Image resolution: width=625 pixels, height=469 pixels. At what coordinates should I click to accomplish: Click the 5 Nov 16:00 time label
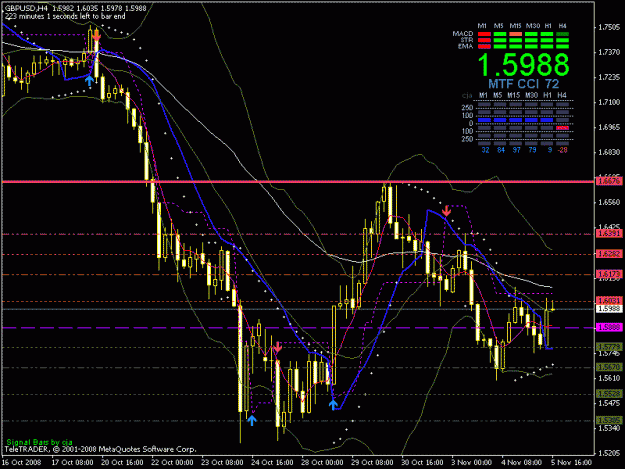click(572, 463)
